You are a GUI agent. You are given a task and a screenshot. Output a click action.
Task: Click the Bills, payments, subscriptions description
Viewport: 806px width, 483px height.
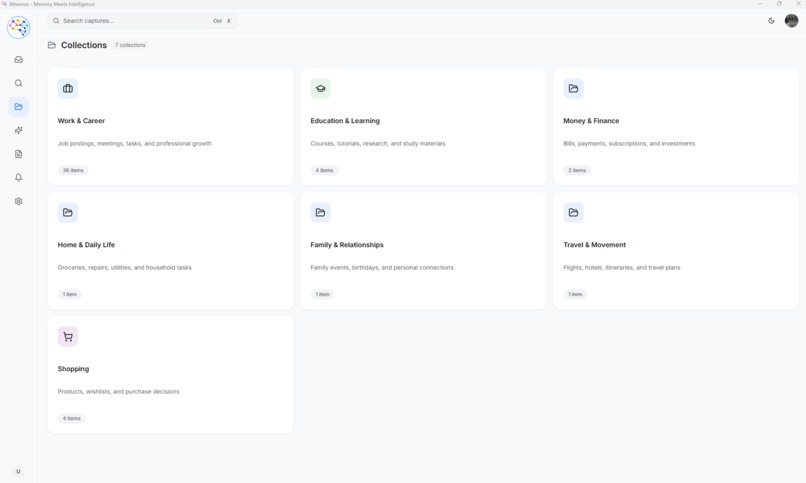[629, 144]
